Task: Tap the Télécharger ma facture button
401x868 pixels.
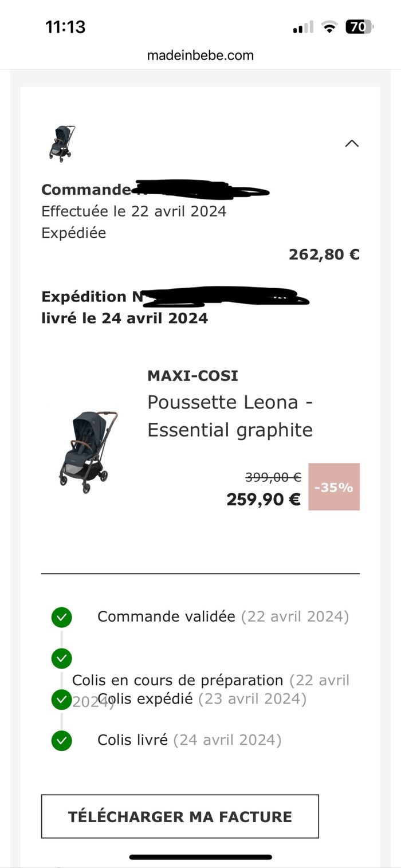Action: tap(180, 816)
